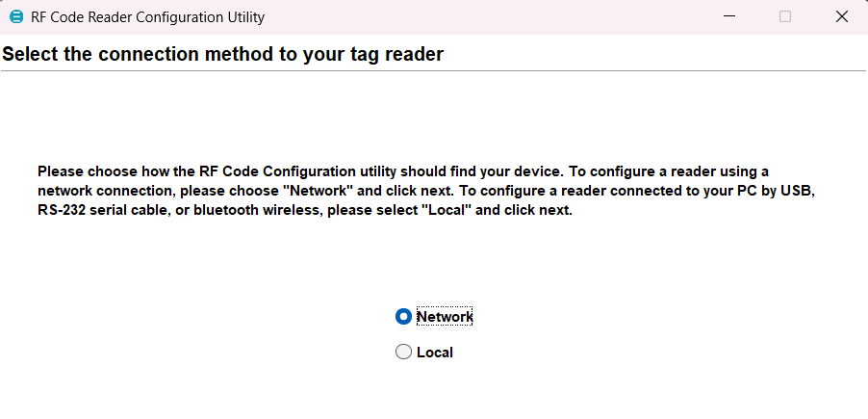Close the RF Code Reader Configuration Utility
Viewport: 868px width, 419px height.
[x=842, y=16]
